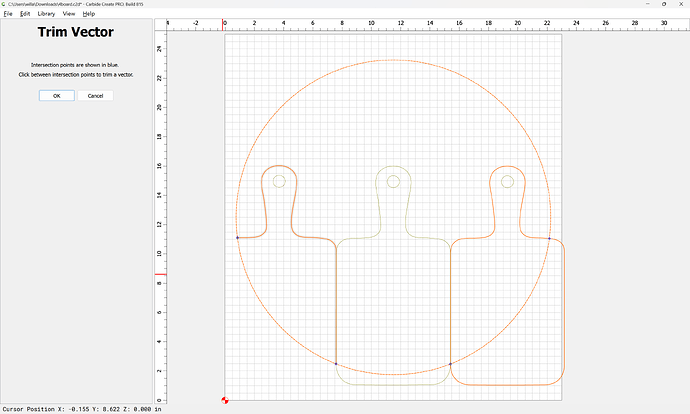Close the Carbide Create window
The image size is (690, 414).
[x=681, y=4]
